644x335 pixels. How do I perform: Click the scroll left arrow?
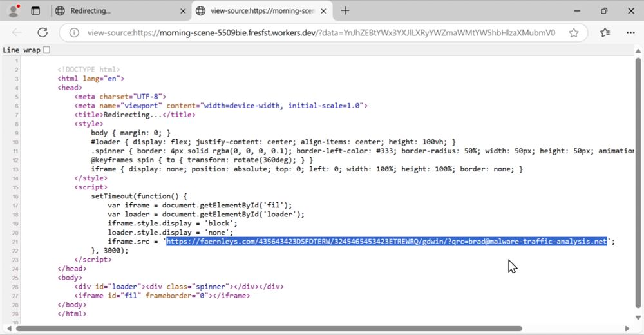10,329
